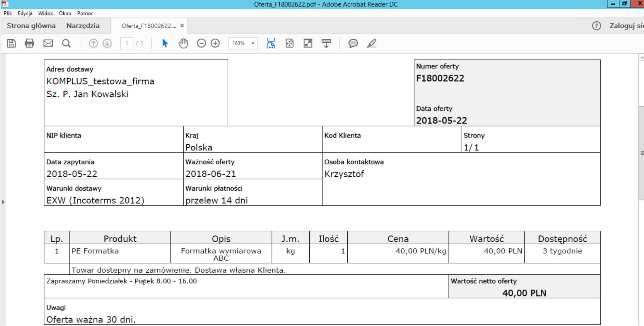This screenshot has height=326, width=644.
Task: Click contact person Krzysztof
Action: (344, 174)
